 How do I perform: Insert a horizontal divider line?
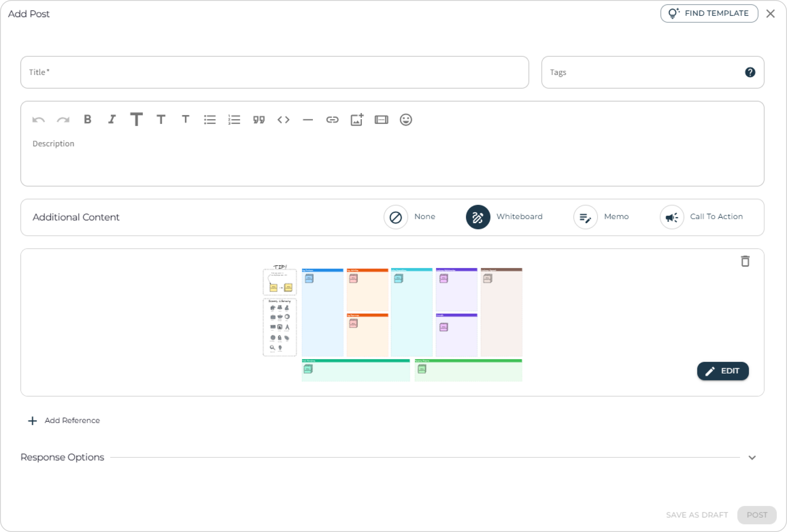308,119
